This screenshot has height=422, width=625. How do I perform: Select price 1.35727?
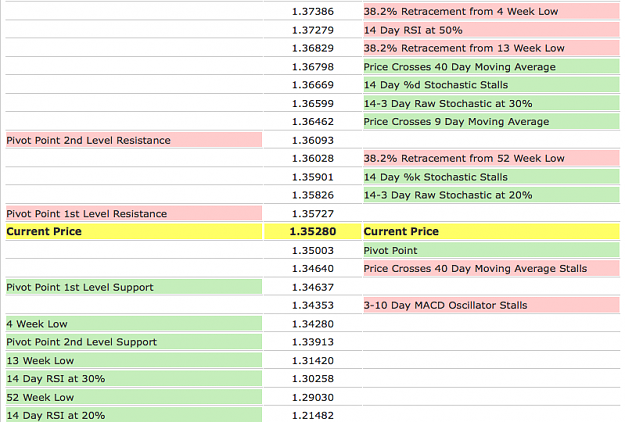pyautogui.click(x=312, y=214)
